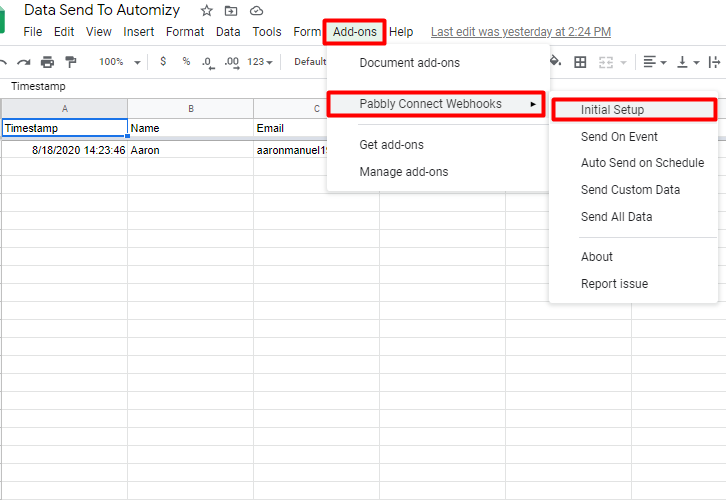Select the Name header cell
Viewport: 726px width, 500px height.
click(191, 128)
